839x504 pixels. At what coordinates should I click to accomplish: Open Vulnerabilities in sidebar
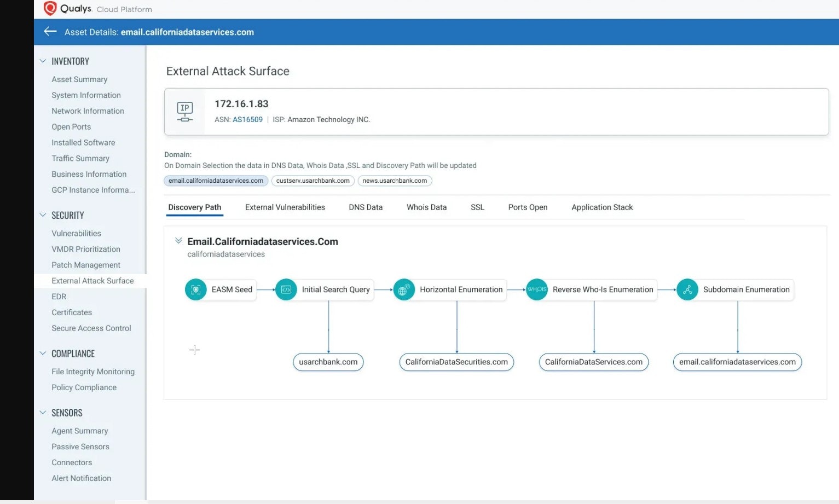coord(76,234)
